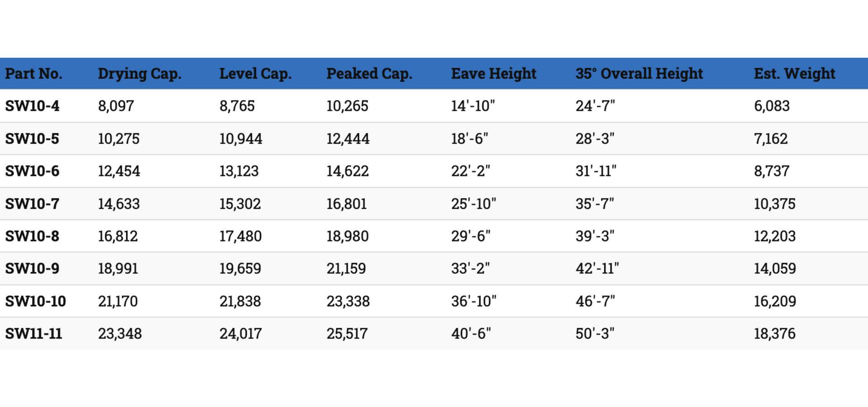
Task: Click eave height 29'-6"
Action: tap(471, 236)
